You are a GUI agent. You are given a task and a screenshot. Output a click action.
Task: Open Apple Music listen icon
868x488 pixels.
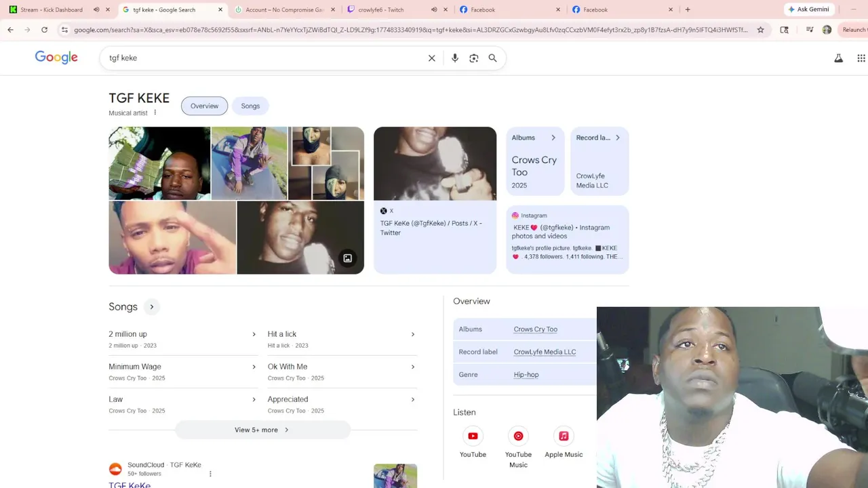pyautogui.click(x=564, y=436)
